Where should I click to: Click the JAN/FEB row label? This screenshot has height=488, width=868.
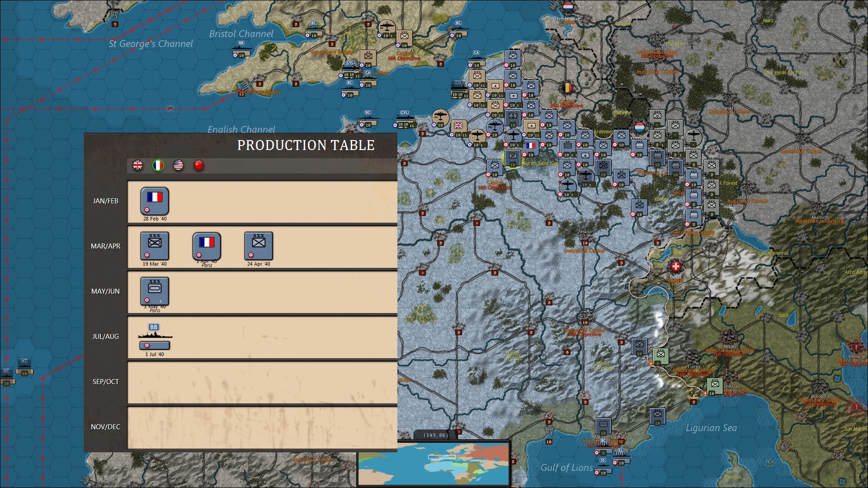point(106,201)
